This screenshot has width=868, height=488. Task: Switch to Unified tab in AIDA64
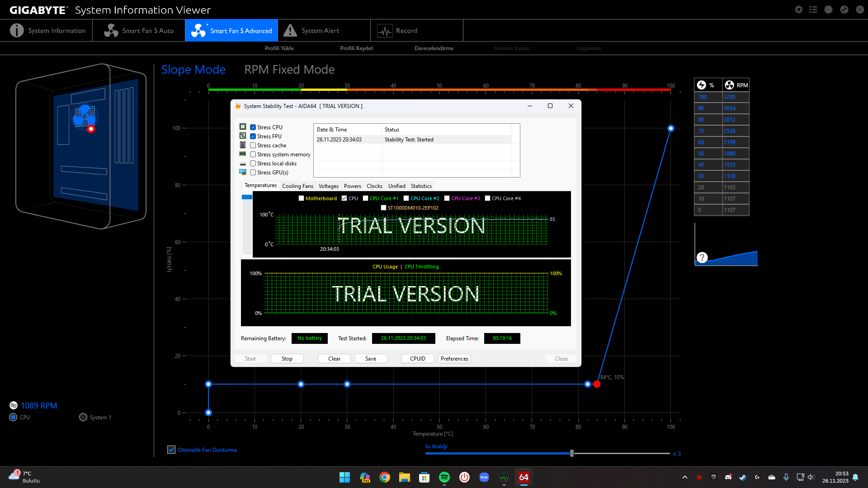(x=397, y=186)
